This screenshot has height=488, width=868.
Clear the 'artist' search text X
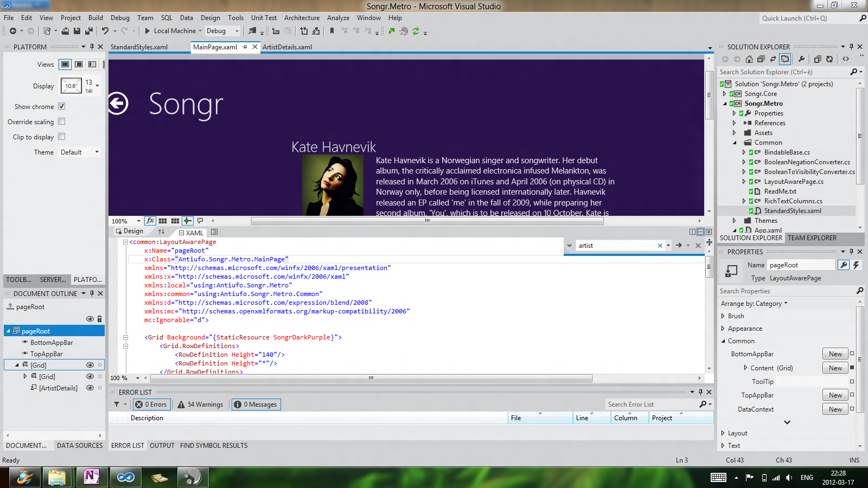point(660,246)
